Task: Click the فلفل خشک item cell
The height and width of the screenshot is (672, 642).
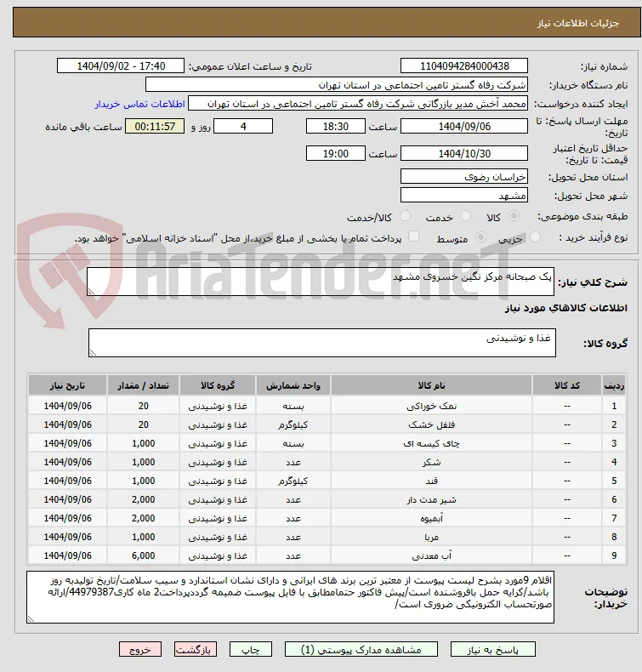Action: 431,424
